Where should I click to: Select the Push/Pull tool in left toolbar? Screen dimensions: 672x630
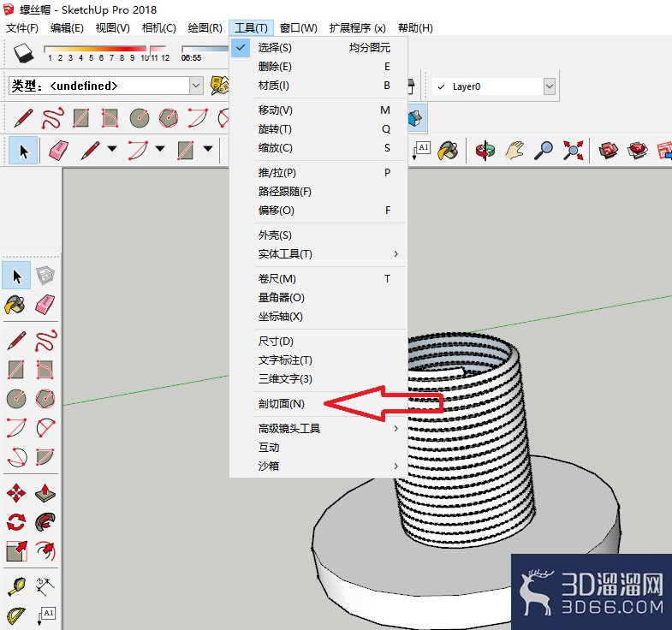click(x=45, y=493)
